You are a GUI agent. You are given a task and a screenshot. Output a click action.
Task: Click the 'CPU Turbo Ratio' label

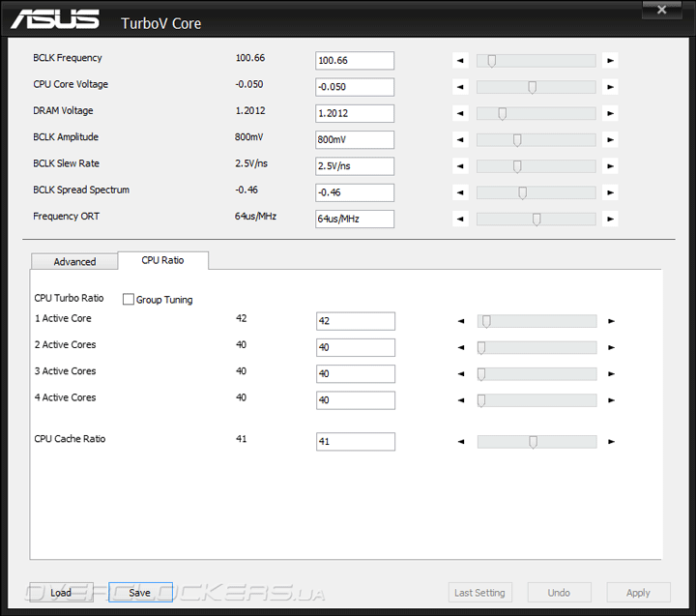pos(69,298)
